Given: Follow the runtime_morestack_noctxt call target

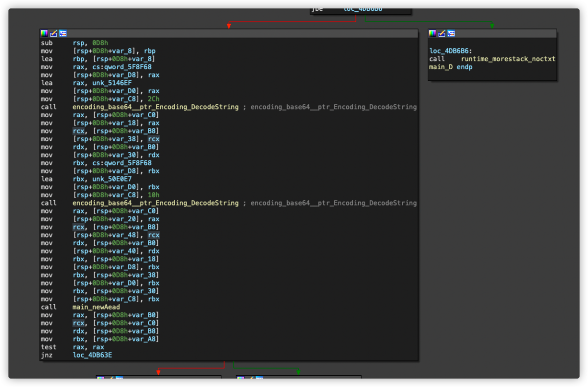Looking at the screenshot, I should click(x=508, y=59).
